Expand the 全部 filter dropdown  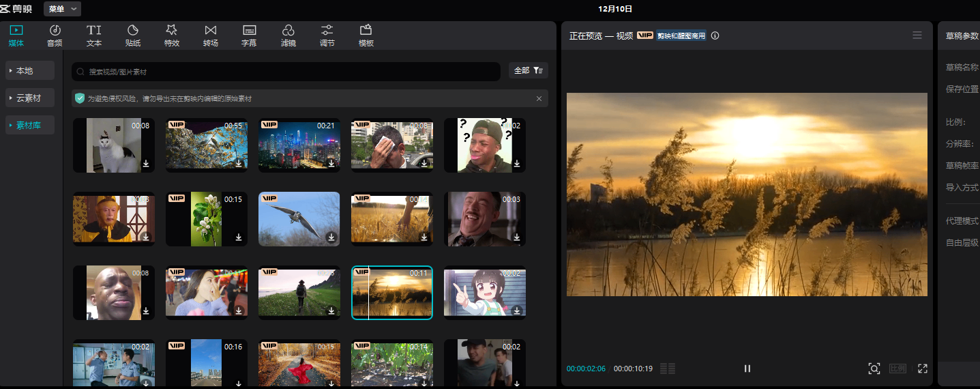[x=528, y=70]
